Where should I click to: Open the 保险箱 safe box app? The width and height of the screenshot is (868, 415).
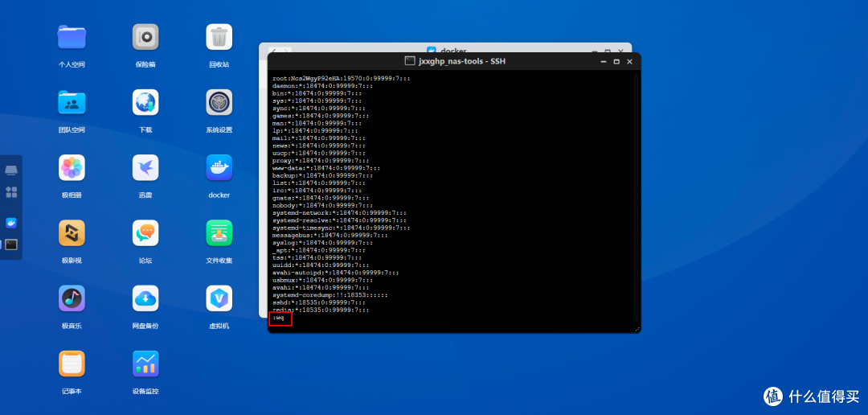[145, 37]
